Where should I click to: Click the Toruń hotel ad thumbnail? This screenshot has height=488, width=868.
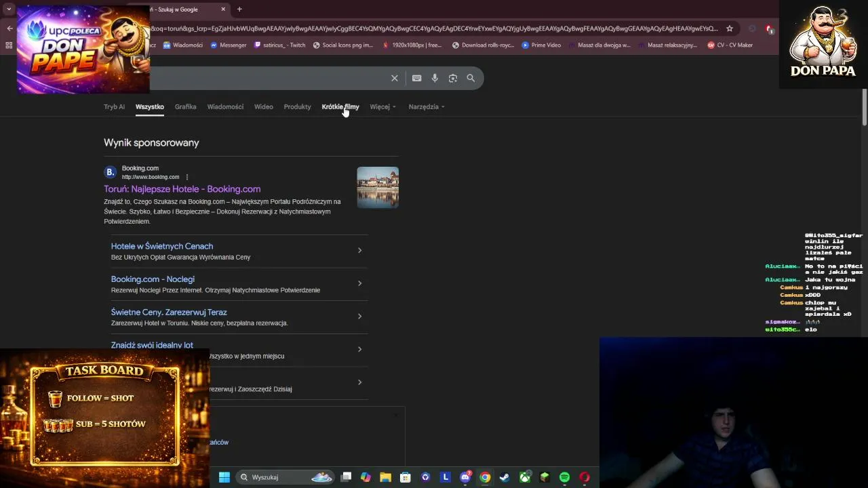(378, 187)
